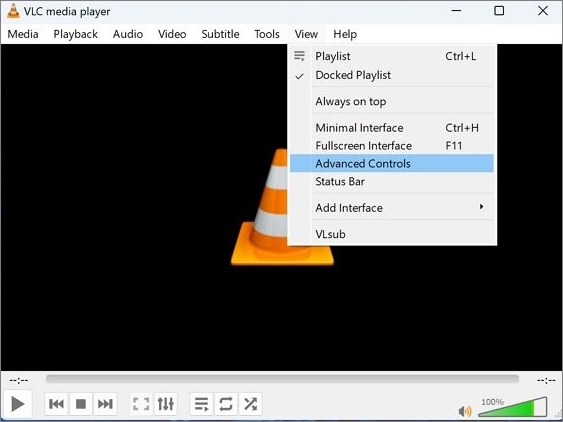Screen dimensions: 563x422
Task: Toggle fullscreen video with the corners icon
Action: click(141, 404)
